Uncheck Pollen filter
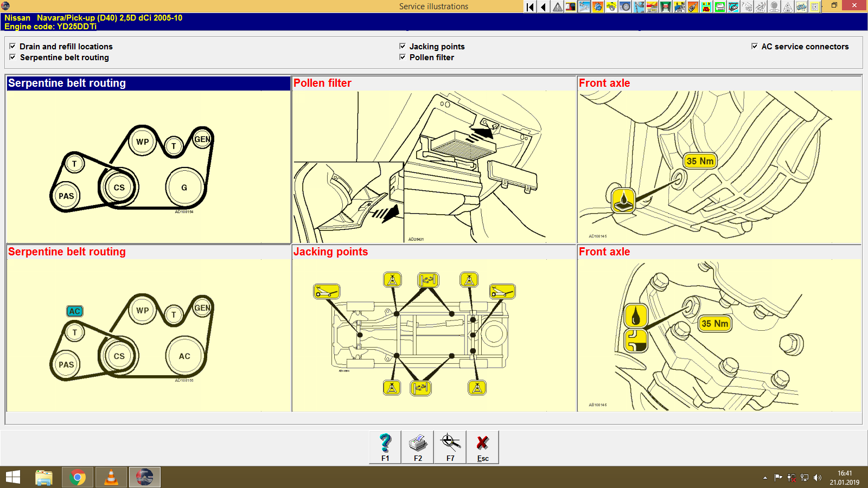This screenshot has width=868, height=488. [x=403, y=57]
